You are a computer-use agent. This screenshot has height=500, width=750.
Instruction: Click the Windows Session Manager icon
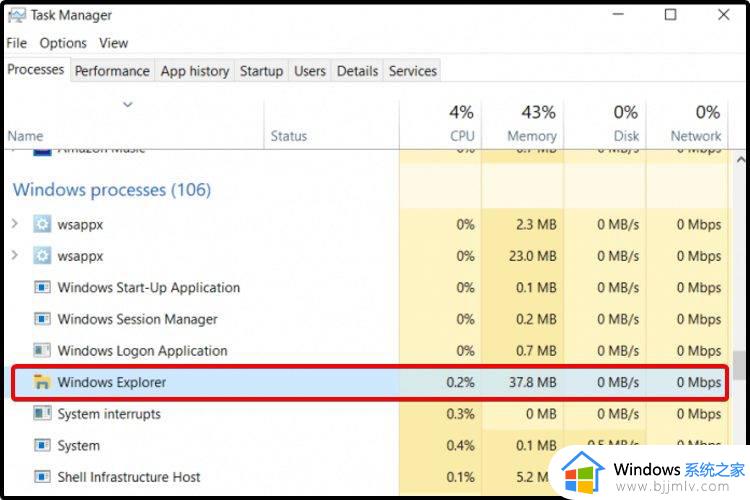tap(42, 319)
